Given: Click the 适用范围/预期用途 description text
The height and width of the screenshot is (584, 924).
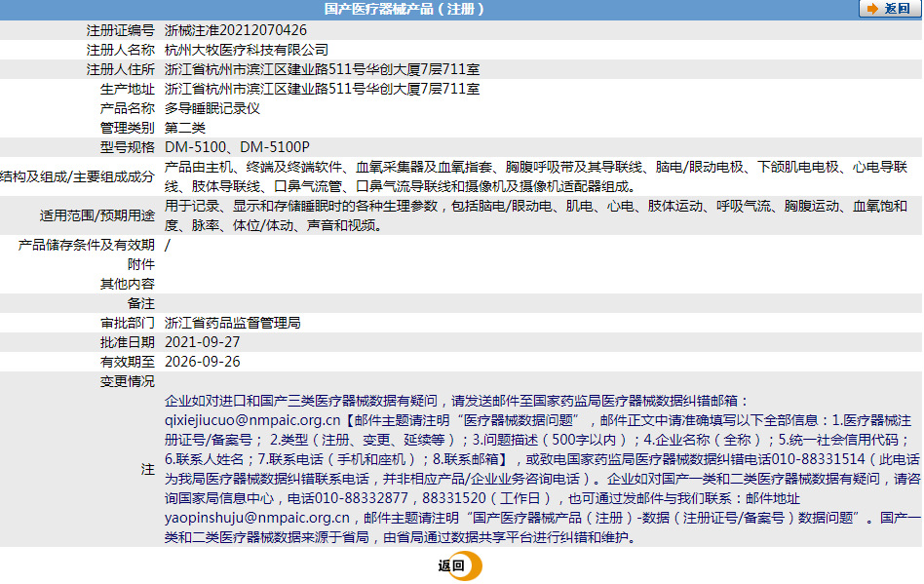Looking at the screenshot, I should coord(536,215).
